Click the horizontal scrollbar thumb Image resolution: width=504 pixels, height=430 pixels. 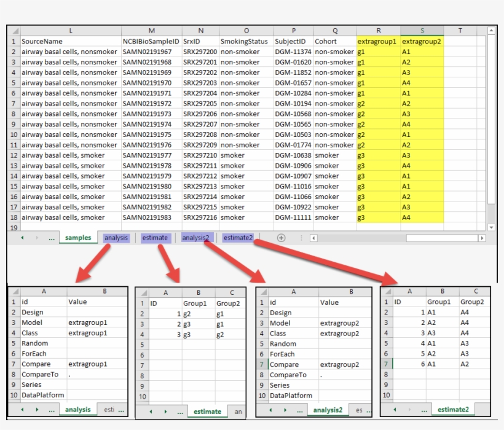pos(442,238)
